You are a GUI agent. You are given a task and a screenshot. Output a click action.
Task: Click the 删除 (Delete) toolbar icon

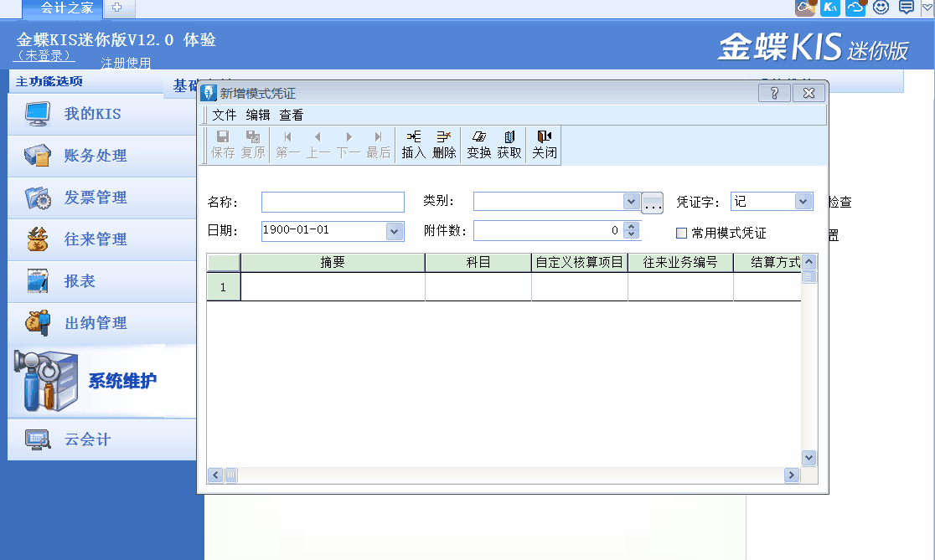point(444,144)
